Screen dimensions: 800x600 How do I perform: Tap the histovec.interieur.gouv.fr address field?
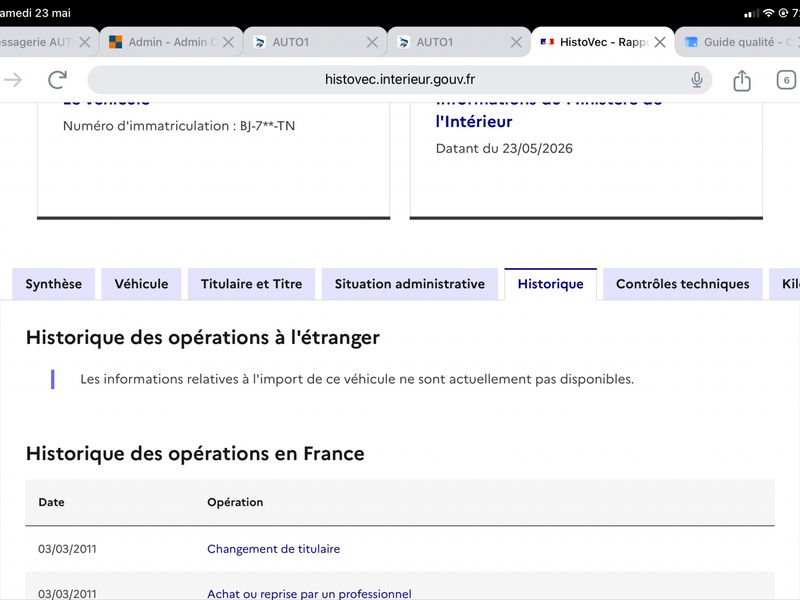[x=400, y=80]
